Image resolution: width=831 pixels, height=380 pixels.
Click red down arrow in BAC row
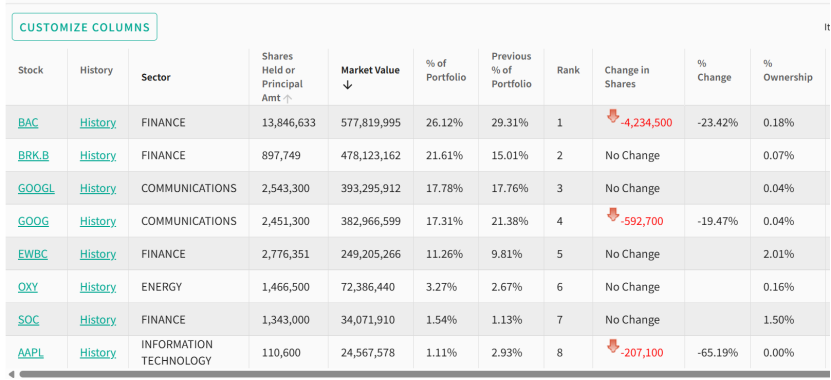point(613,116)
